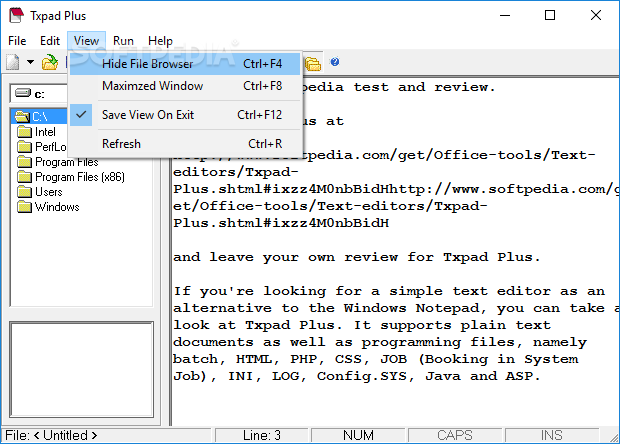
Task: Minimize the Txpad Plus window
Action: (505, 15)
